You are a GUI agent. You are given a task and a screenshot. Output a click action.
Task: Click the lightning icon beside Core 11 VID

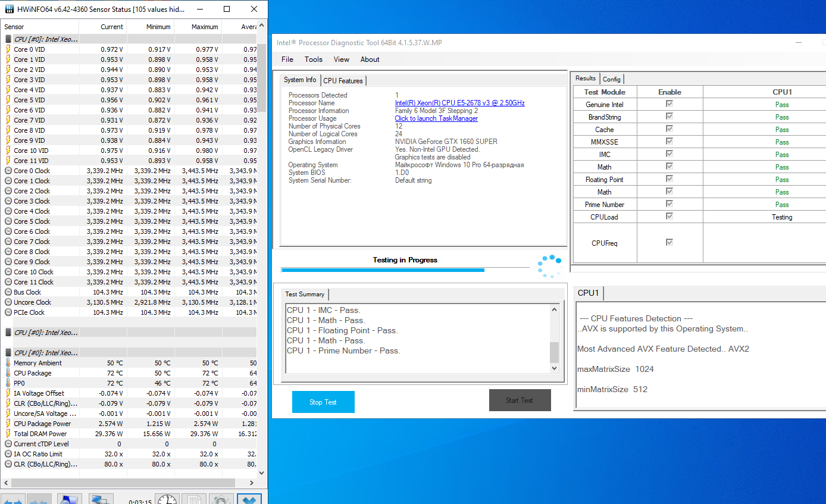click(8, 161)
